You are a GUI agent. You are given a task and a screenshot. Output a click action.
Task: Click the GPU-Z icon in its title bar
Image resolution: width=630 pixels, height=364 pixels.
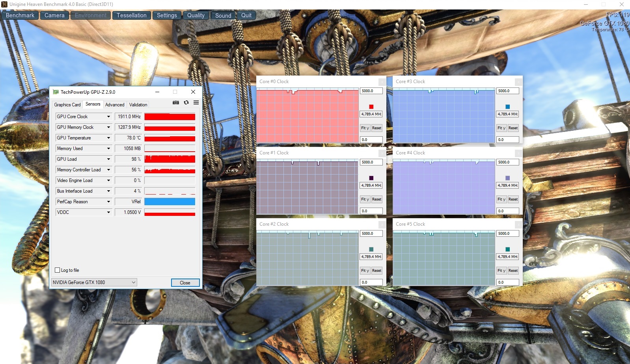tap(56, 92)
